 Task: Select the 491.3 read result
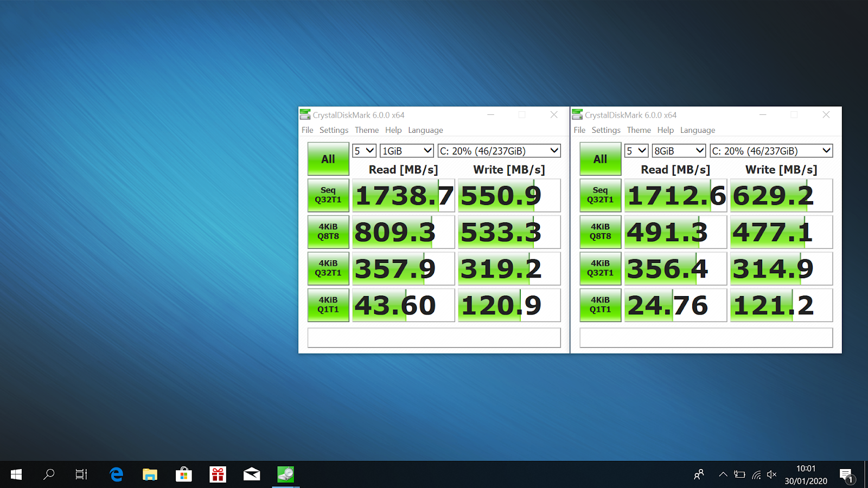tap(676, 232)
